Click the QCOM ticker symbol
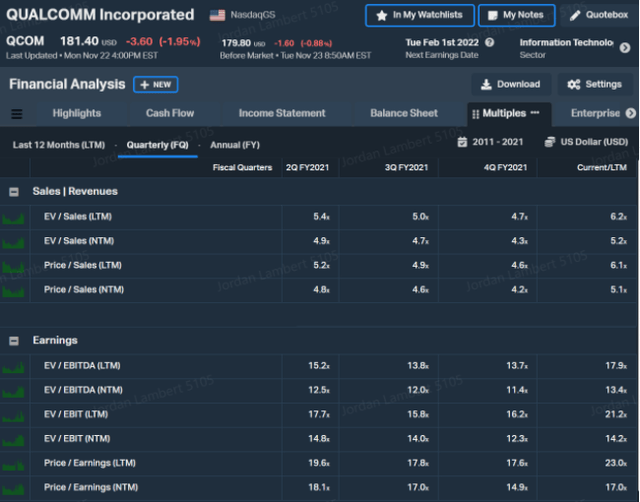 [x=25, y=41]
